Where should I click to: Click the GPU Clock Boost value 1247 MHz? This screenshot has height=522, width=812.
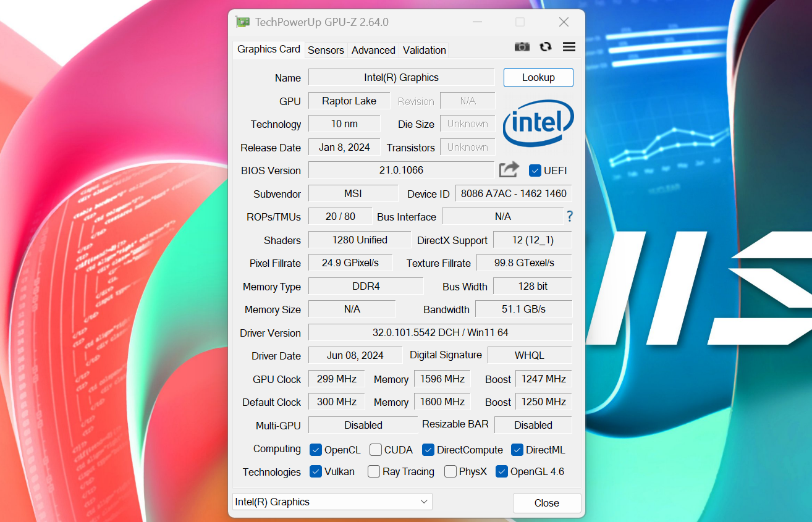tap(544, 379)
